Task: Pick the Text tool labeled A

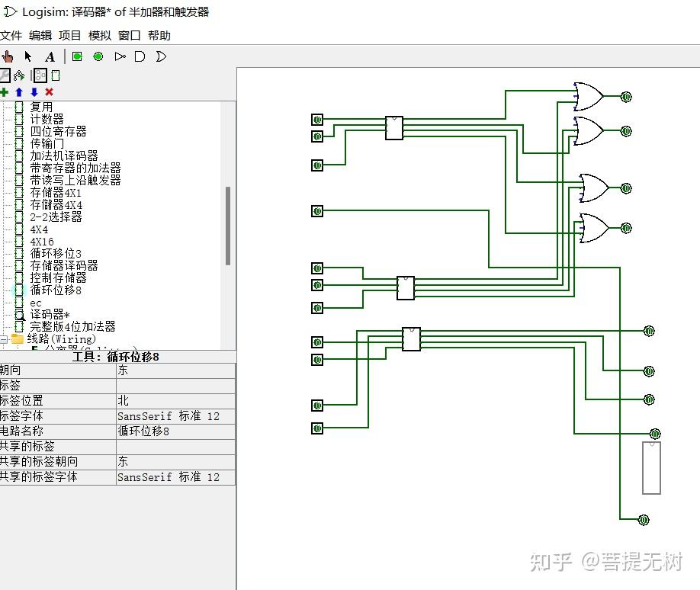Action: 49,56
